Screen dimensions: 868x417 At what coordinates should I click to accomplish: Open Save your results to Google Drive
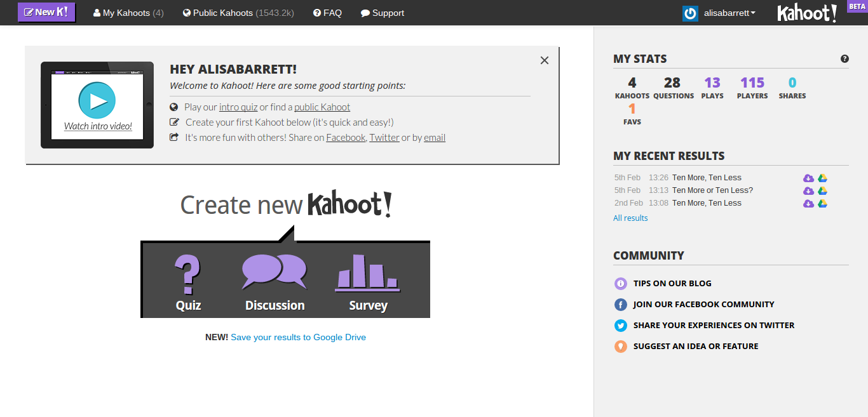pyautogui.click(x=298, y=337)
